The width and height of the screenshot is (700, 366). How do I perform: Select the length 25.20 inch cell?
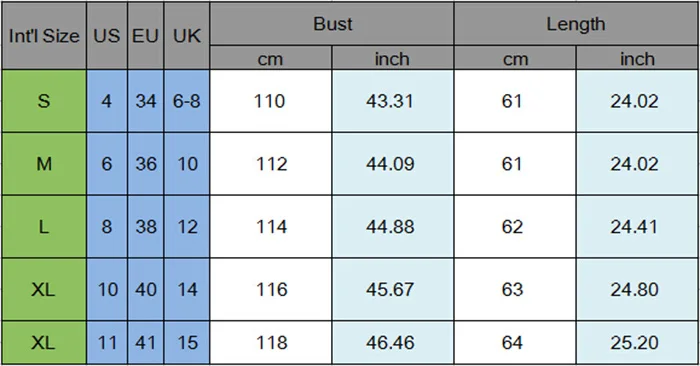pos(637,343)
